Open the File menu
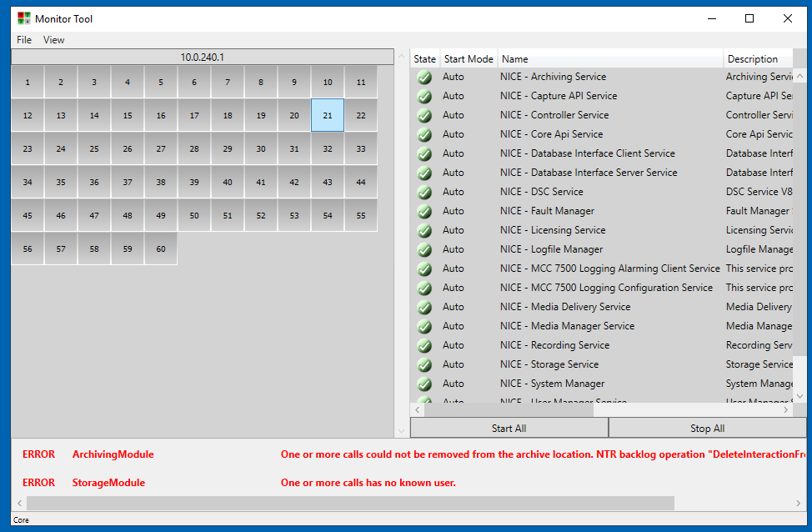Viewport: 812px width, 532px height. 24,40
